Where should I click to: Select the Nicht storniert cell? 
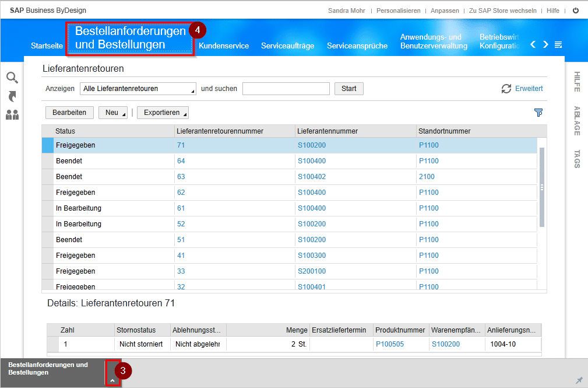pyautogui.click(x=142, y=344)
